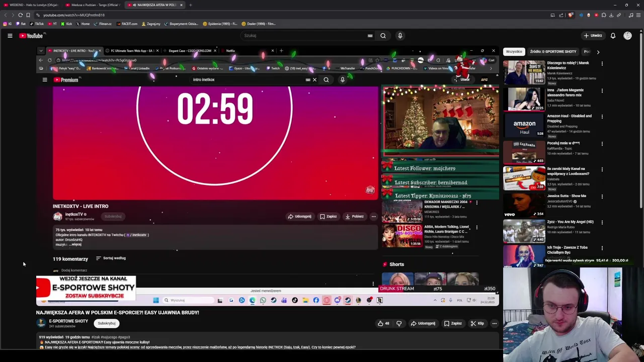This screenshot has height=362, width=644.
Task: Switch to WEEKEND - Halo tu Londyn tab
Action: tap(31, 5)
